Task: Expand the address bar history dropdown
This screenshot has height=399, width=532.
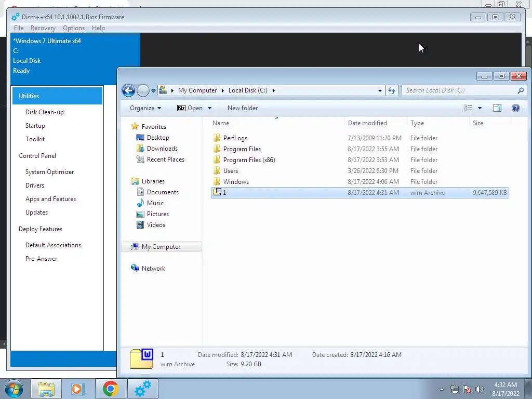Action: (x=380, y=90)
